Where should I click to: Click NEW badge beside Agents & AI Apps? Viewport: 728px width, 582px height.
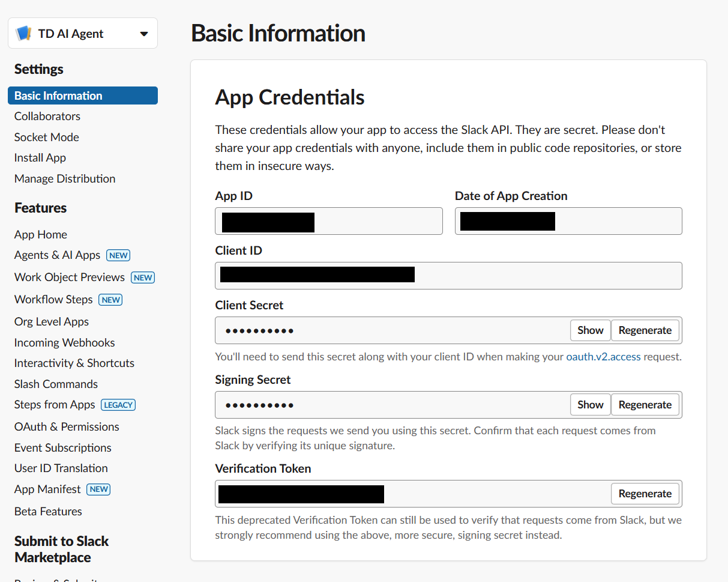118,255
